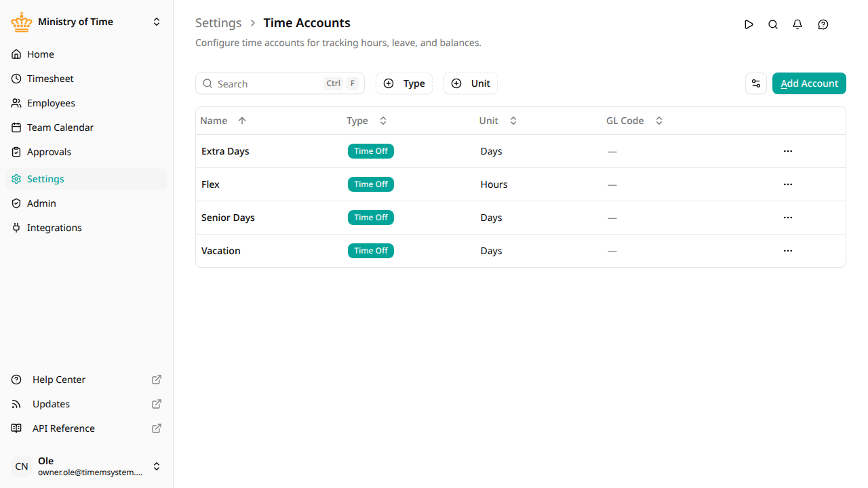Click the Days unit in Extra Days row

(491, 151)
